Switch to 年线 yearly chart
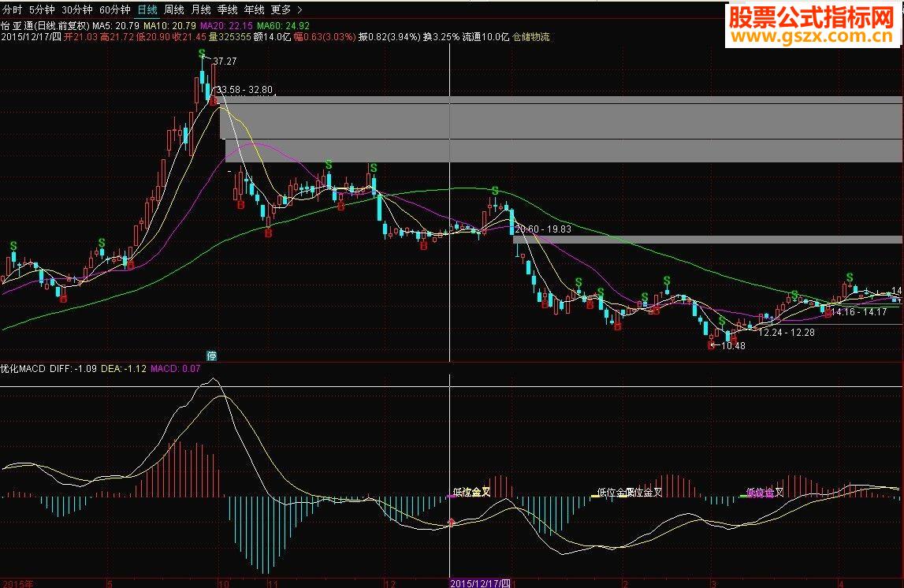 pyautogui.click(x=255, y=9)
